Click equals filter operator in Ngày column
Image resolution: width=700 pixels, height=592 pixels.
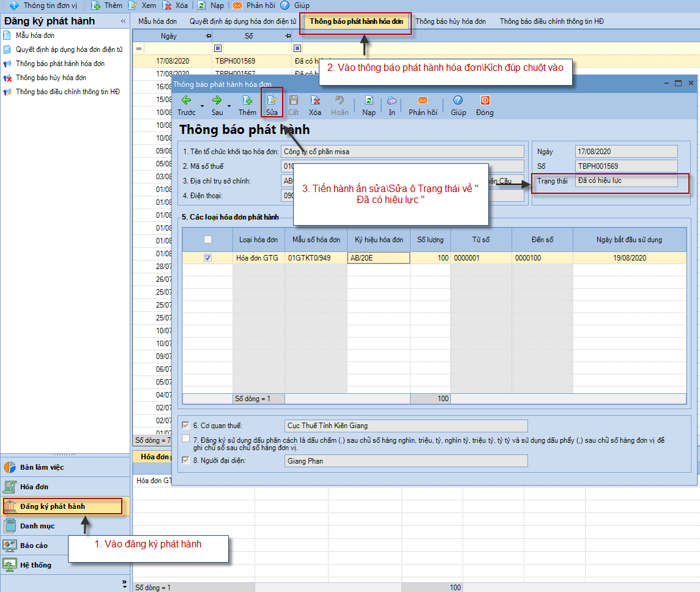point(139,48)
